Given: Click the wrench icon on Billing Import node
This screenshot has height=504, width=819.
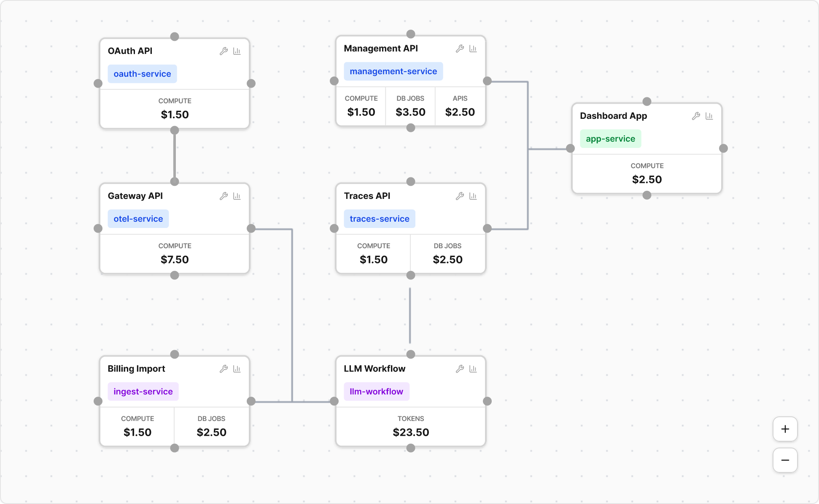Looking at the screenshot, I should click(224, 369).
